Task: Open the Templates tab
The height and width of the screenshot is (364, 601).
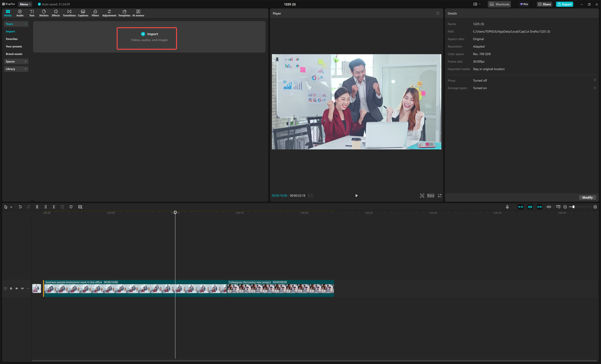Action: 124,13
